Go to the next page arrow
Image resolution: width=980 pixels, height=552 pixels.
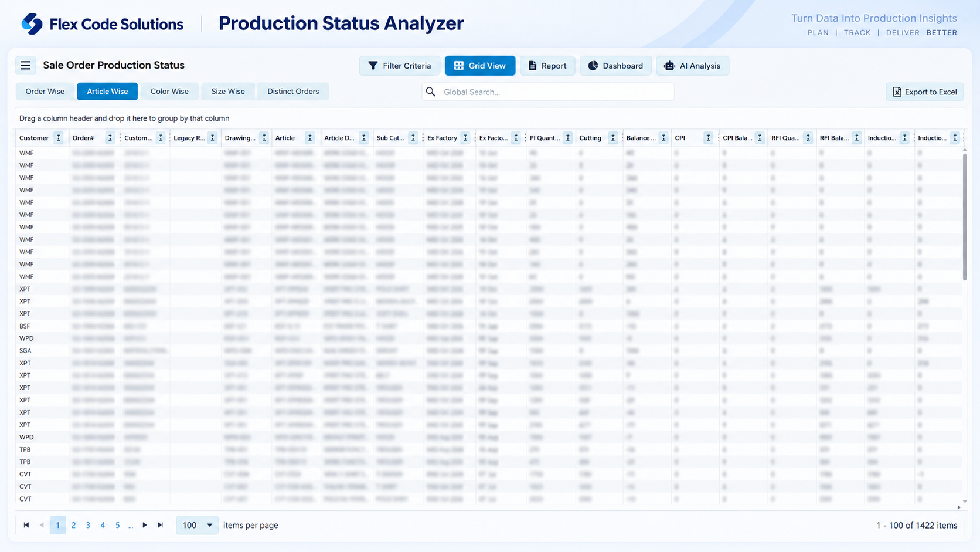145,525
